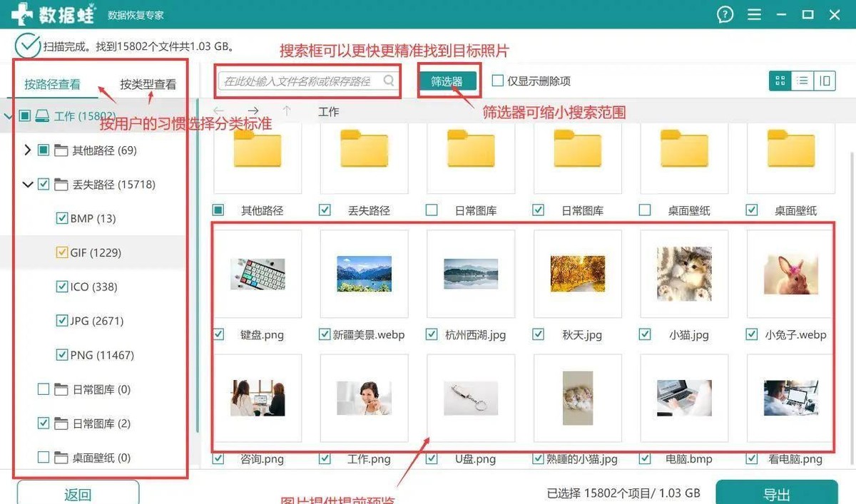
Task: Switch to 按路径查看 tab
Action: click(x=52, y=84)
